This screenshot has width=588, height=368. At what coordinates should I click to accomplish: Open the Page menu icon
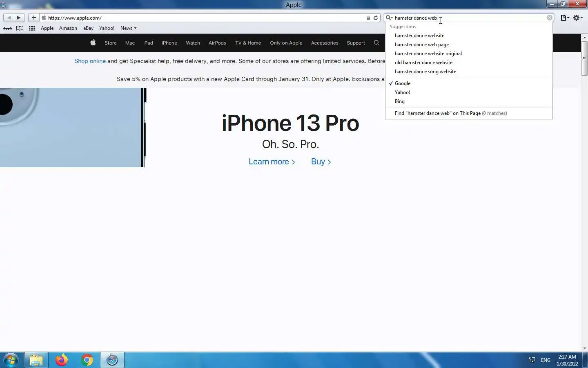tap(565, 18)
